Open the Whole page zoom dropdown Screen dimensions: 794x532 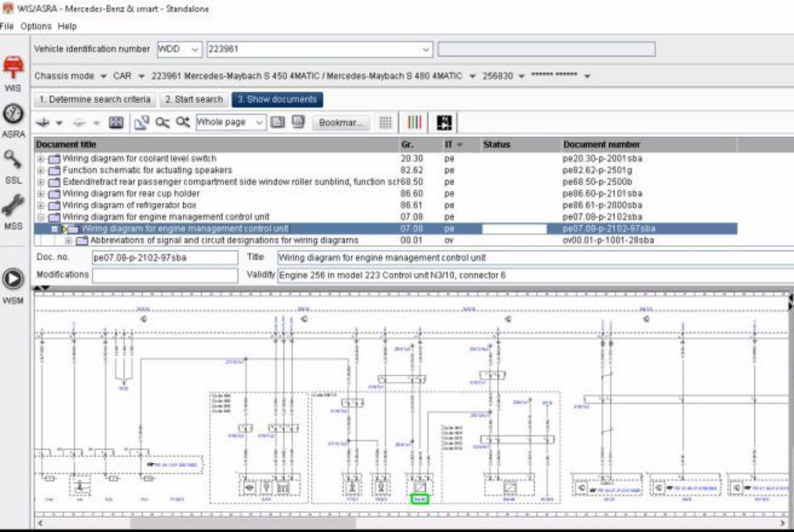pyautogui.click(x=259, y=122)
